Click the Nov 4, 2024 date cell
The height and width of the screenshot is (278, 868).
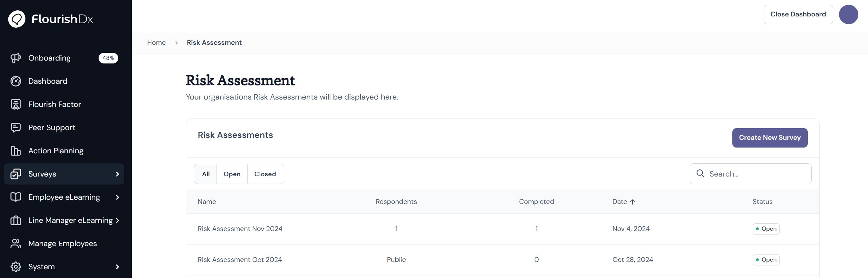coord(631,229)
